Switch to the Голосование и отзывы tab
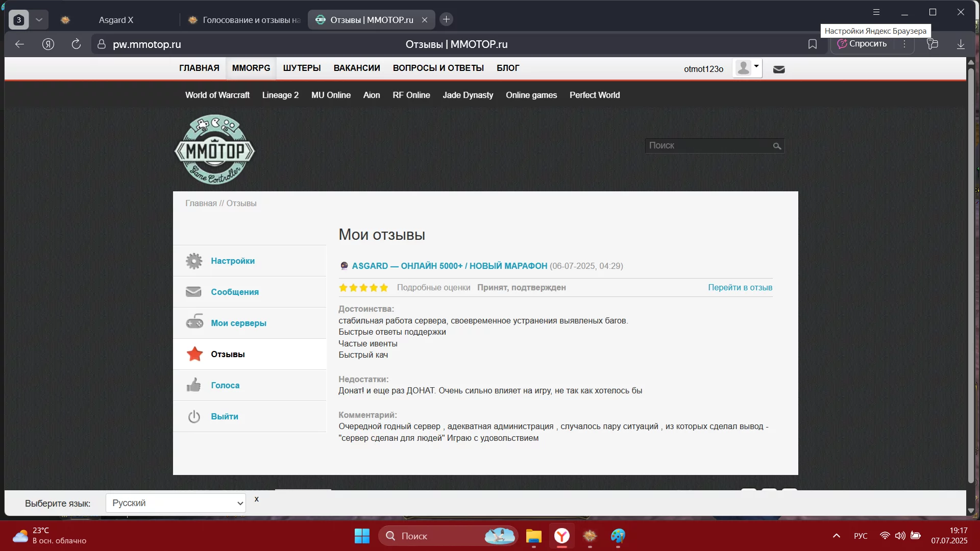 (x=244, y=20)
